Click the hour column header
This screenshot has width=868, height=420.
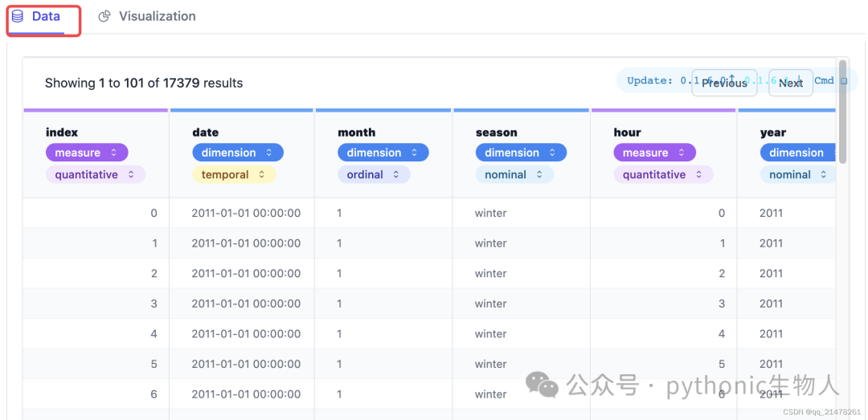tap(627, 133)
